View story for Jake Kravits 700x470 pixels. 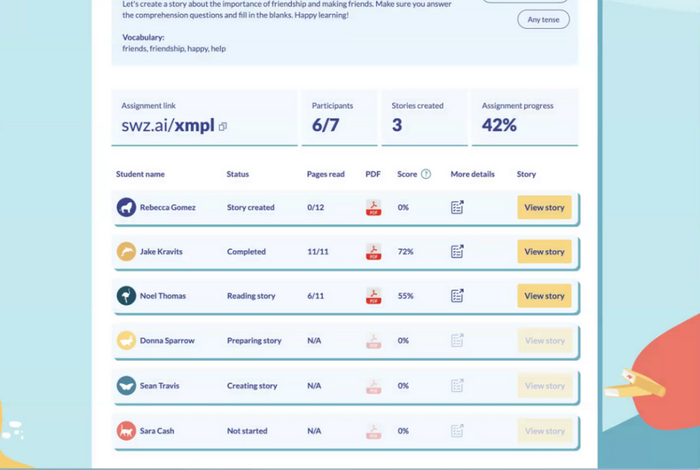point(544,252)
